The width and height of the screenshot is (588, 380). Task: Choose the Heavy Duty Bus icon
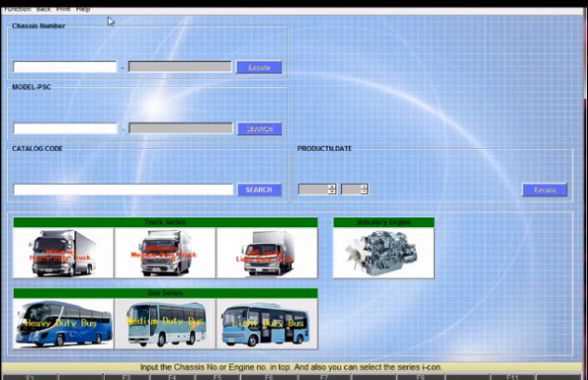64,324
